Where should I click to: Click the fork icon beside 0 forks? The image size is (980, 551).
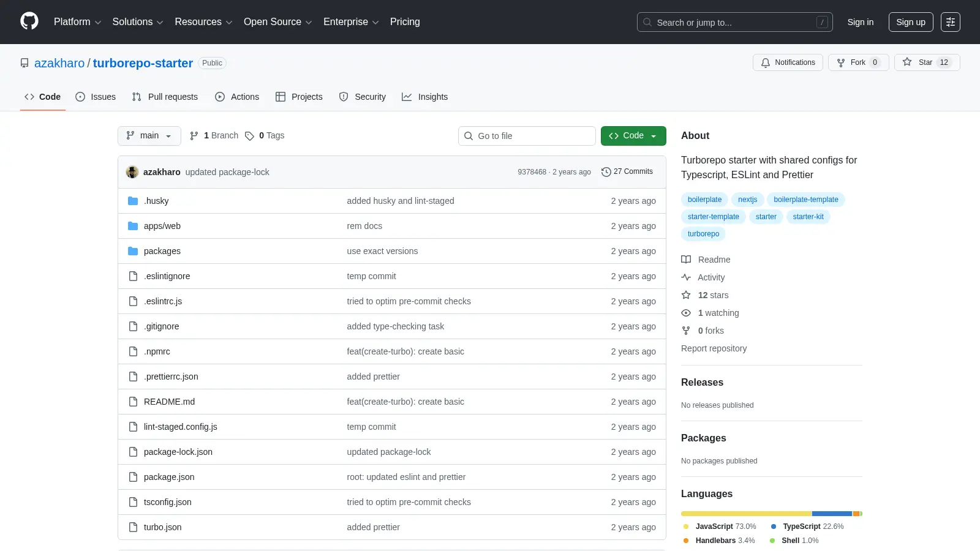[686, 331]
